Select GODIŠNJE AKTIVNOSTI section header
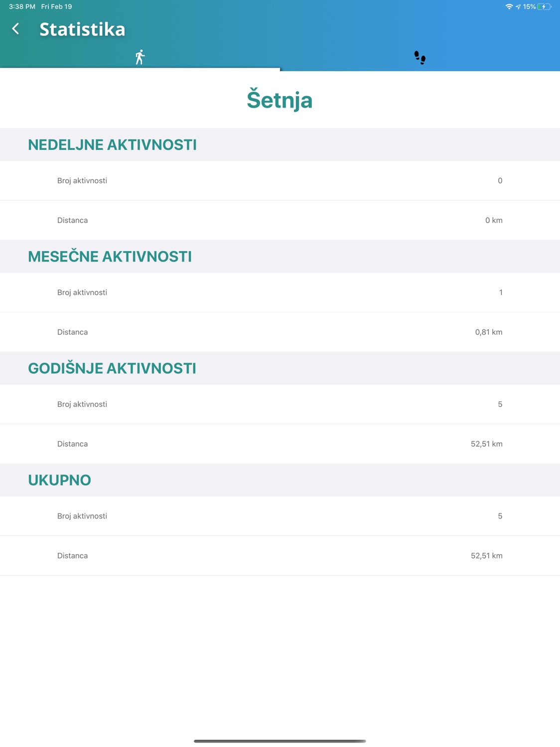Image resolution: width=560 pixels, height=747 pixels. click(x=280, y=368)
